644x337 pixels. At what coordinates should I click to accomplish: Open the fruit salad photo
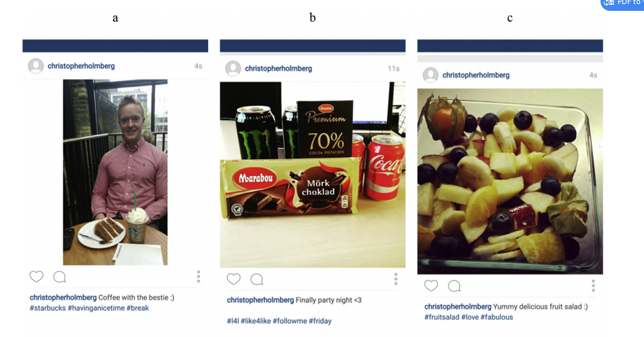510,181
